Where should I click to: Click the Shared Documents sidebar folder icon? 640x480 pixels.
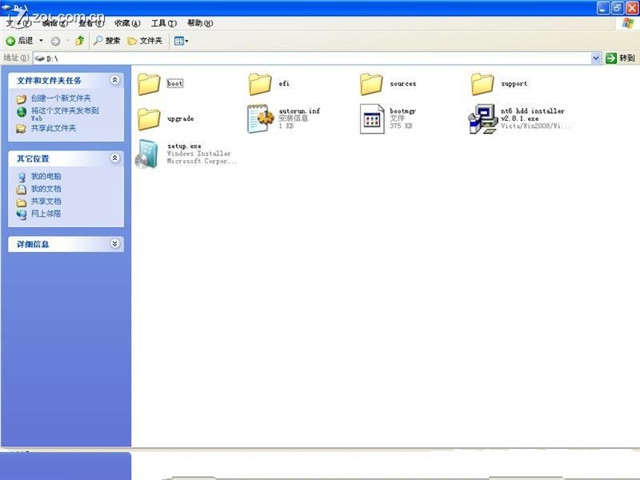tap(21, 202)
